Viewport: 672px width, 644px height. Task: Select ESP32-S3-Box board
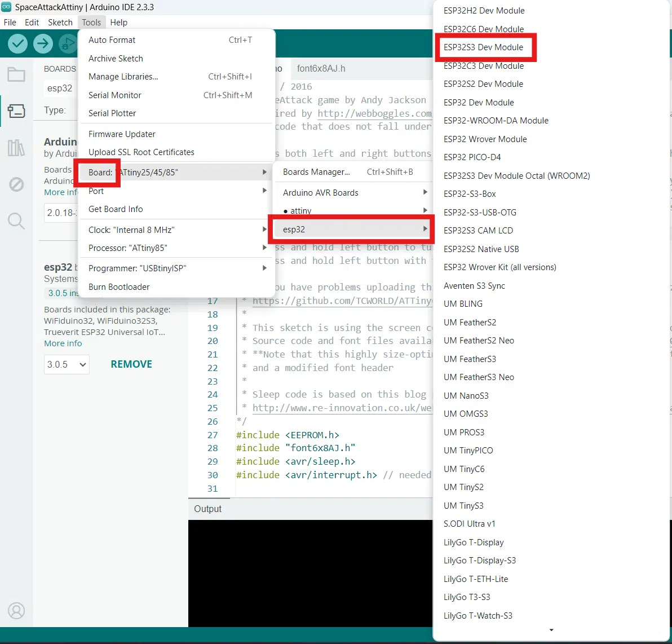(470, 194)
